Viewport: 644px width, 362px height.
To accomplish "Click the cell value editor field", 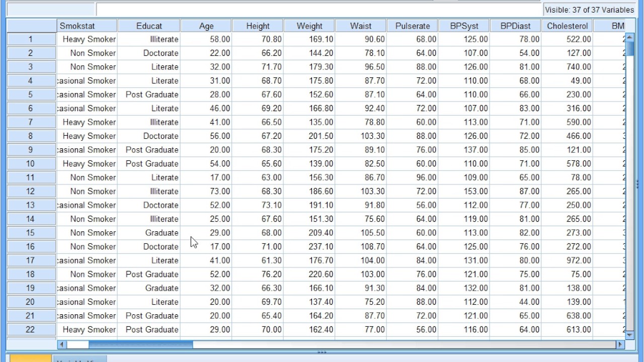I will pyautogui.click(x=319, y=10).
